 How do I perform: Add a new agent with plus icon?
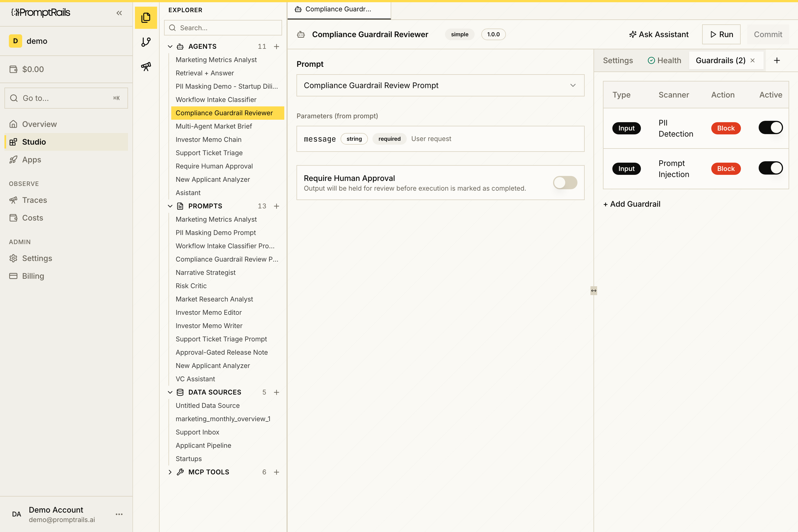(277, 47)
